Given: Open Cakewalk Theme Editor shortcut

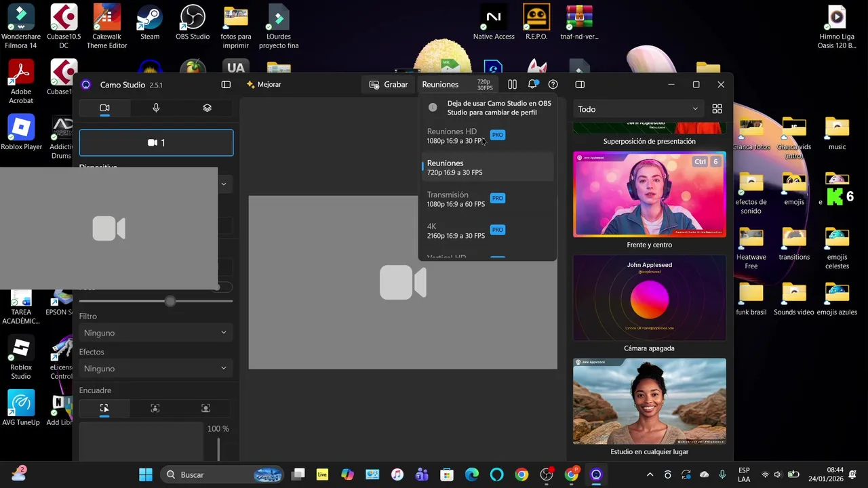Looking at the screenshot, I should pyautogui.click(x=106, y=27).
